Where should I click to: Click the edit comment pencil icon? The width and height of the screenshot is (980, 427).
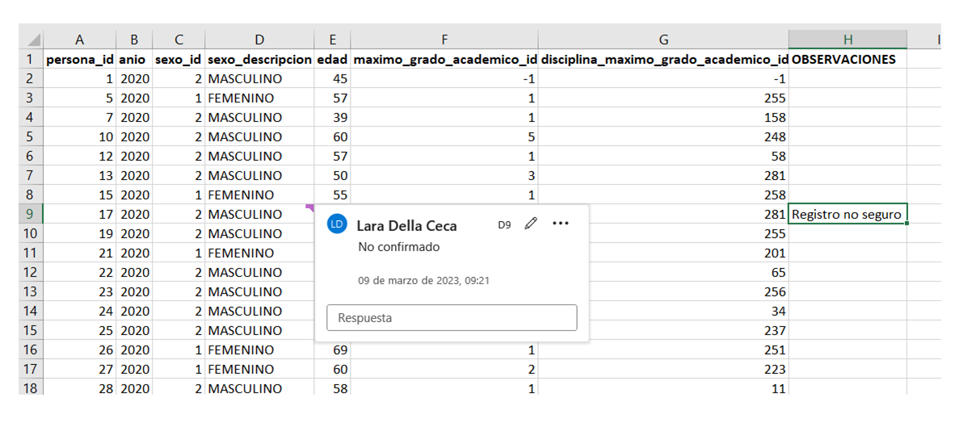[x=531, y=224]
